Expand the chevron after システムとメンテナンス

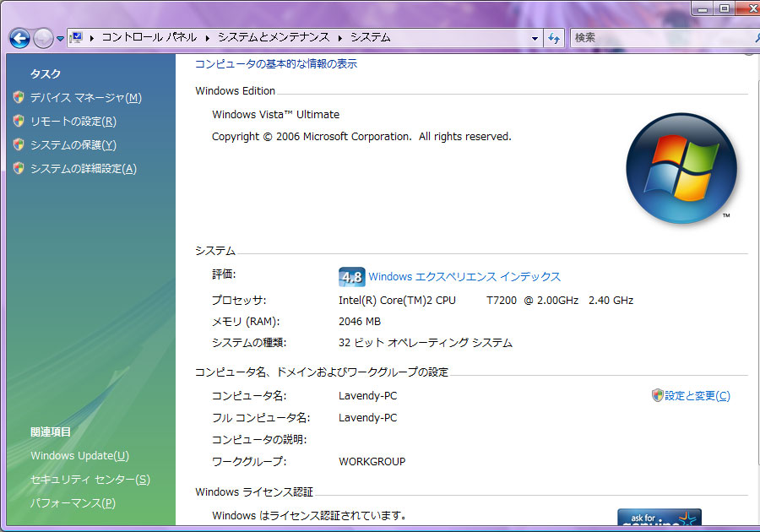340,38
